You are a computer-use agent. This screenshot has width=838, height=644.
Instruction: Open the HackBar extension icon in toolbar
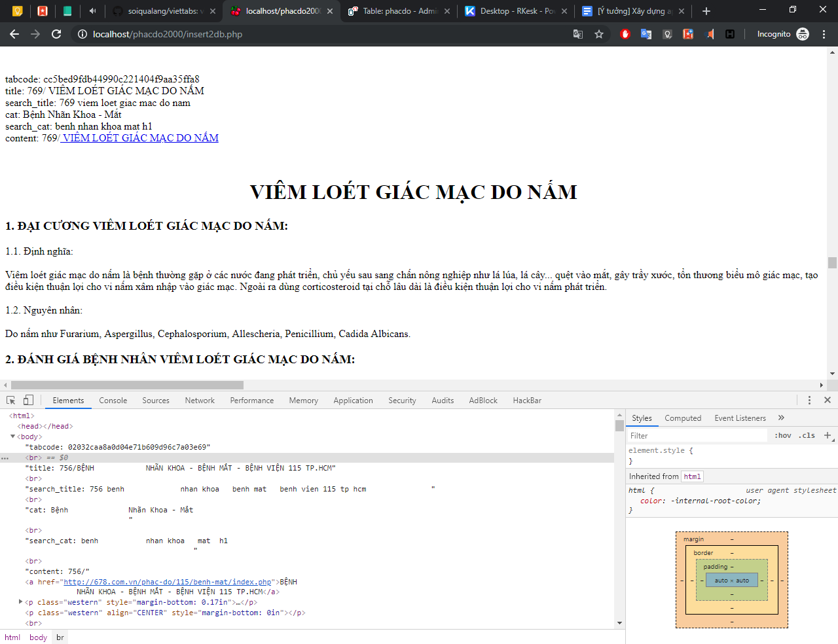pyautogui.click(x=730, y=34)
